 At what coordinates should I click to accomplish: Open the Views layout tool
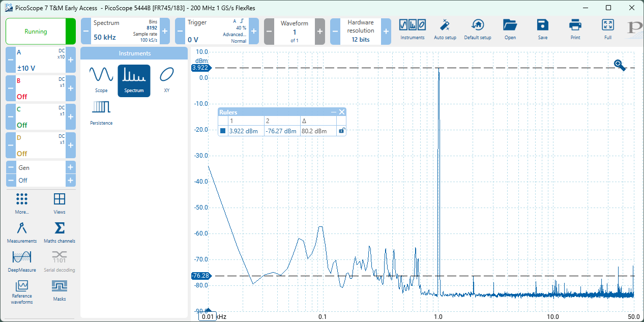click(60, 203)
